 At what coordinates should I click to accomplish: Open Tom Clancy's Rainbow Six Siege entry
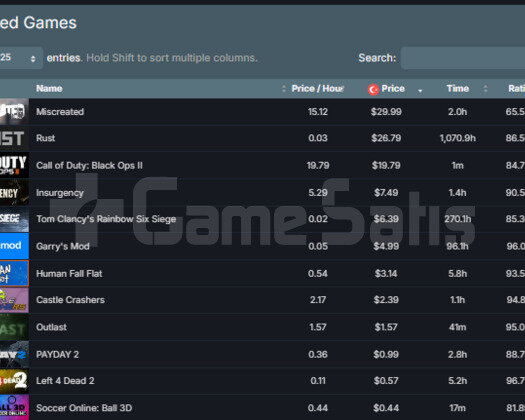coord(106,219)
